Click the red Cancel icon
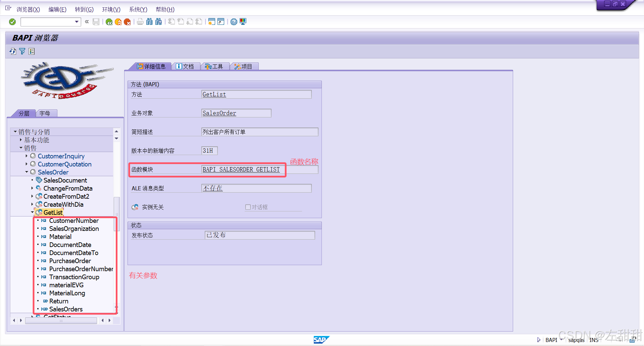The height and width of the screenshot is (346, 644). [127, 22]
